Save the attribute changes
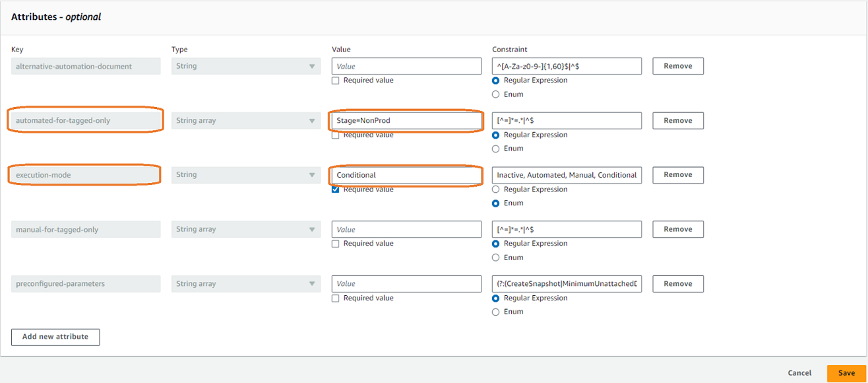The image size is (868, 383). click(846, 372)
